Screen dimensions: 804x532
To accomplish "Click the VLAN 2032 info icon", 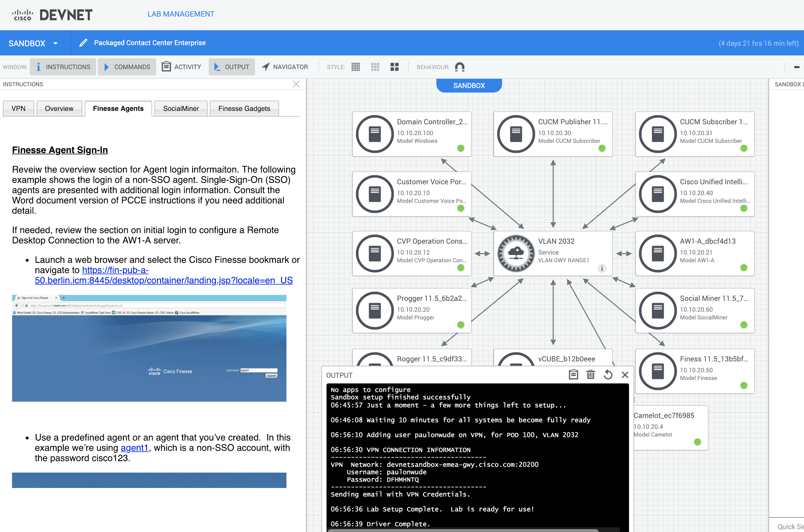I will coord(602,268).
